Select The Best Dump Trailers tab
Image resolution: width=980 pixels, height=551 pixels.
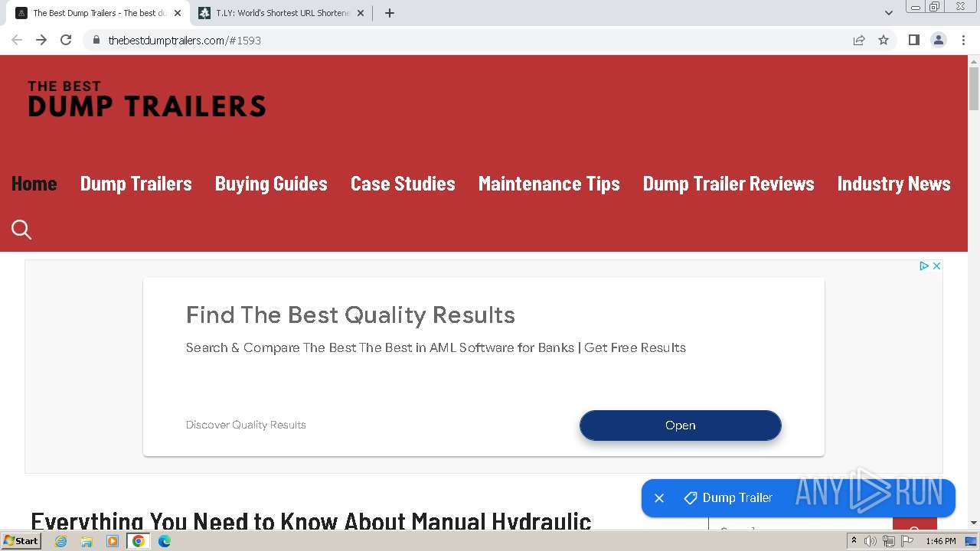98,13
